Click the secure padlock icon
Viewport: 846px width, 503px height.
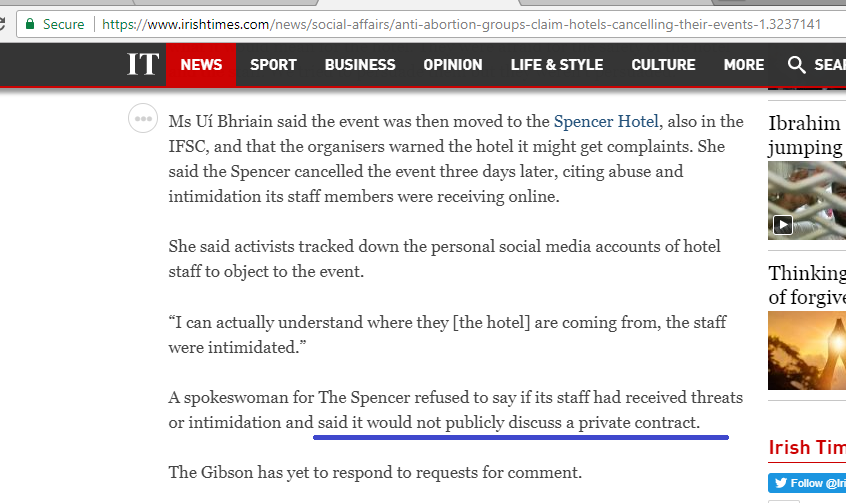(x=30, y=24)
